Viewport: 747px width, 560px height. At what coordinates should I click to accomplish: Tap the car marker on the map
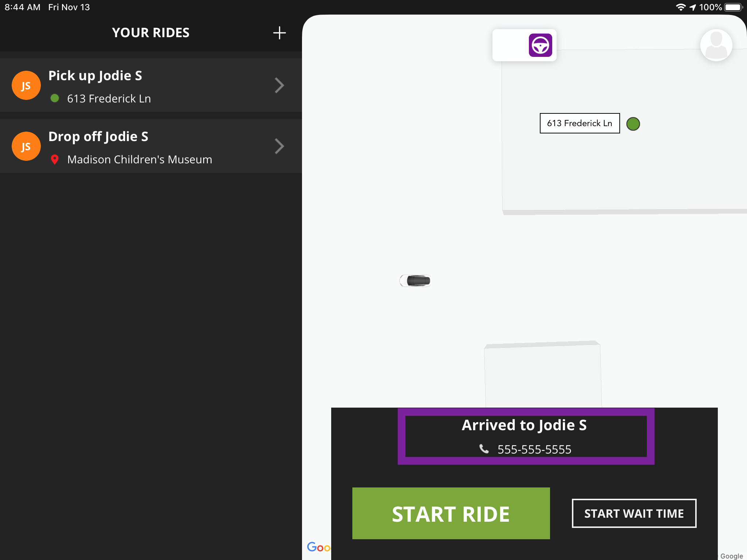[415, 281]
